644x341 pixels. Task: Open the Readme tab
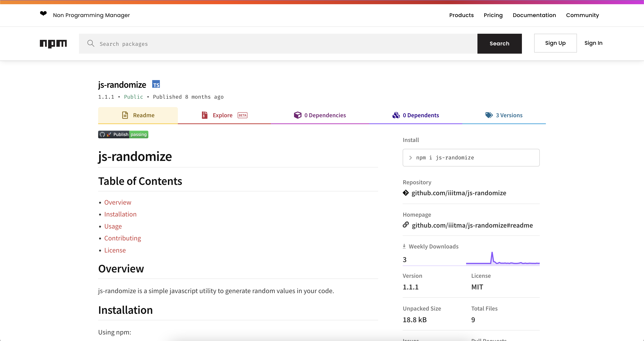[x=138, y=115]
